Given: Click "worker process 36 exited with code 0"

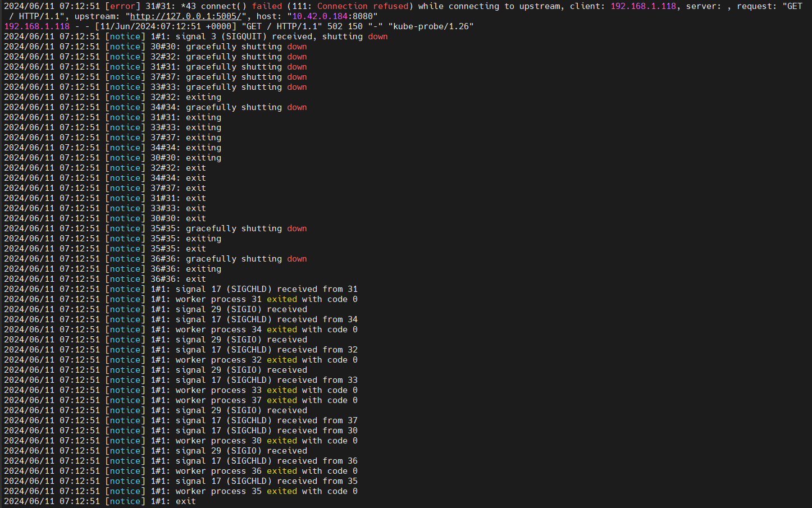Looking at the screenshot, I should (x=266, y=471).
